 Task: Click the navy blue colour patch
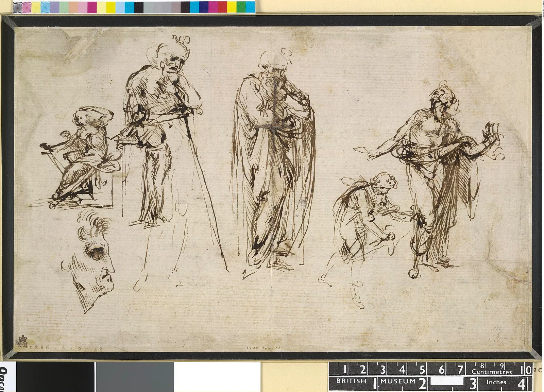point(204,7)
